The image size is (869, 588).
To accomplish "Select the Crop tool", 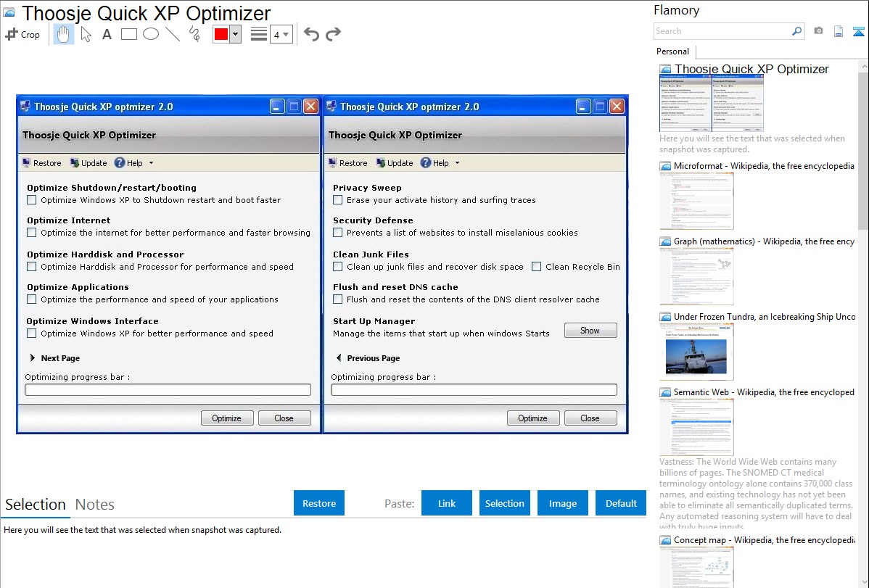I will pos(22,34).
